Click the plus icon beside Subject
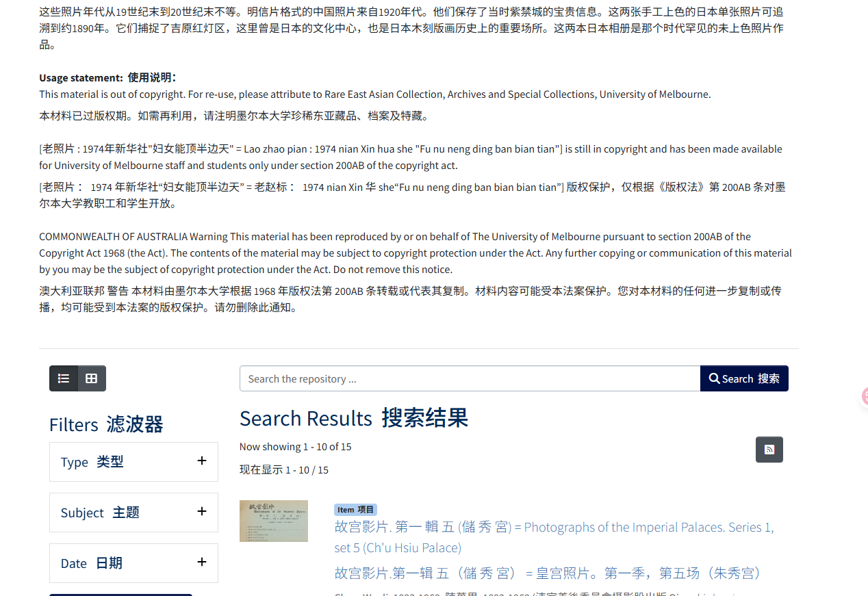Image resolution: width=868 pixels, height=596 pixels. pyautogui.click(x=202, y=511)
